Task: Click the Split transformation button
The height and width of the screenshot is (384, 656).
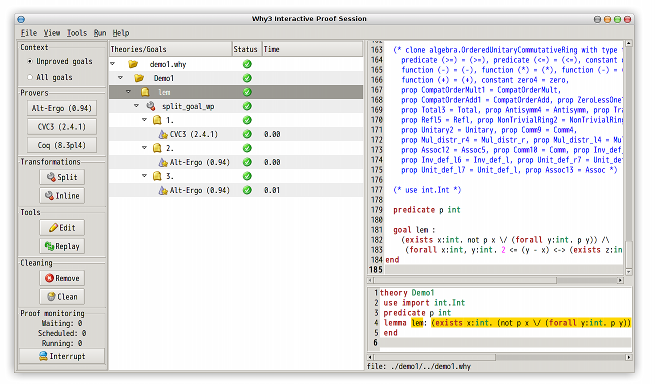Action: (x=62, y=177)
